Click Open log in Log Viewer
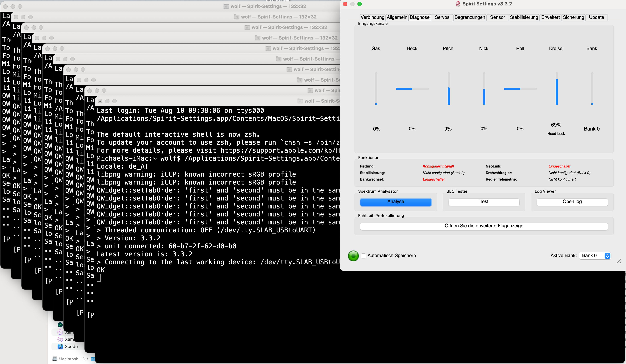The width and height of the screenshot is (626, 364). coord(572,202)
